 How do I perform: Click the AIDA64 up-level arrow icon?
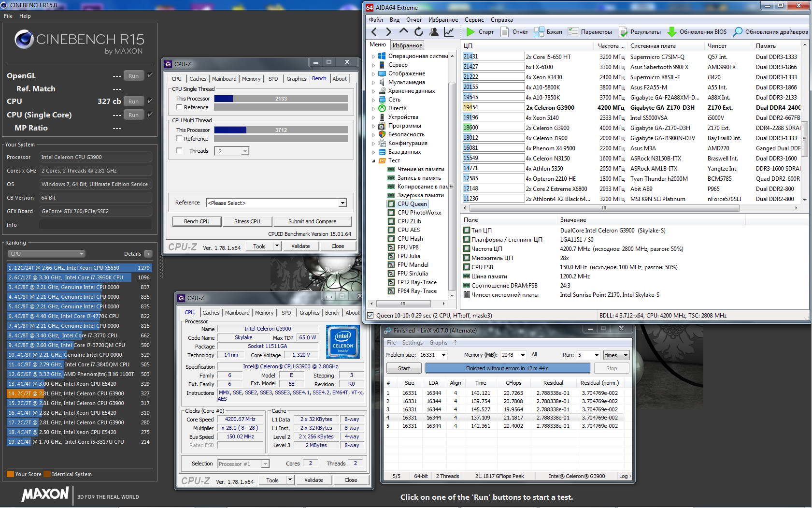click(404, 31)
